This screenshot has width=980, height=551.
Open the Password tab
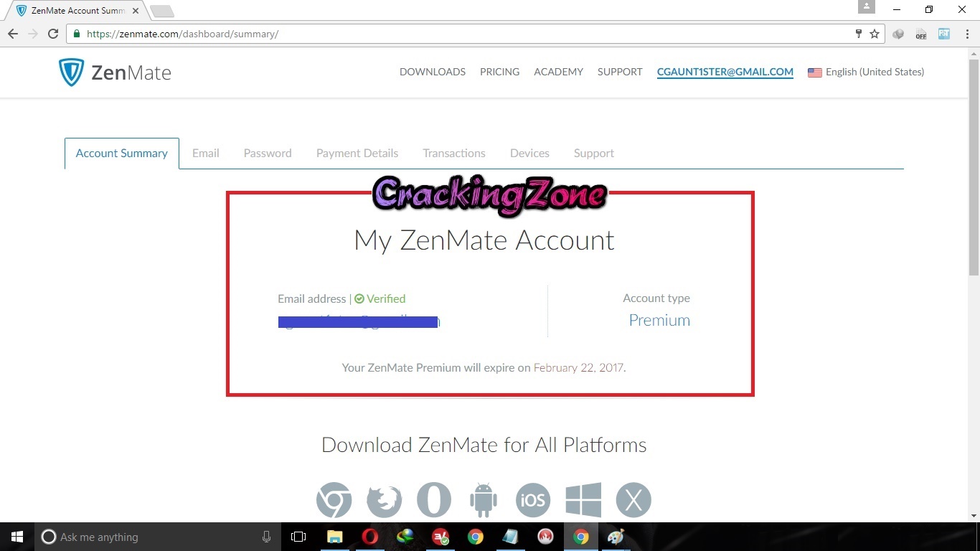click(x=268, y=154)
